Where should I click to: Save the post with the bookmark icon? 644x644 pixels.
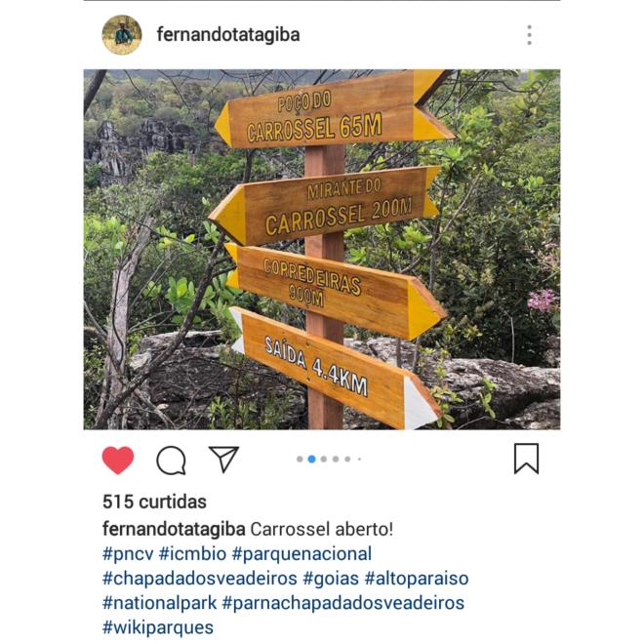point(526,459)
